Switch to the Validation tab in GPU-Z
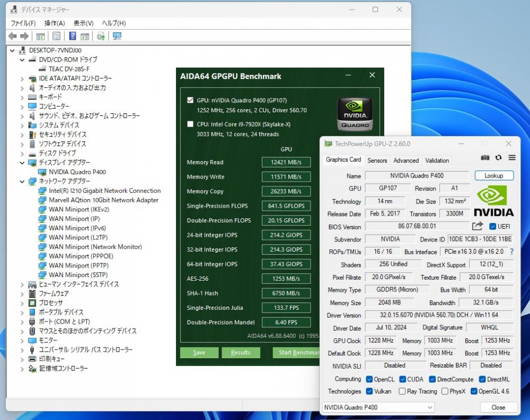Viewport: 530px width, 420px height. (x=437, y=160)
